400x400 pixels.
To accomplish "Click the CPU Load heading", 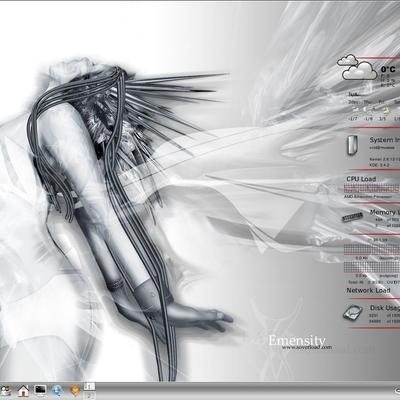I will click(361, 179).
